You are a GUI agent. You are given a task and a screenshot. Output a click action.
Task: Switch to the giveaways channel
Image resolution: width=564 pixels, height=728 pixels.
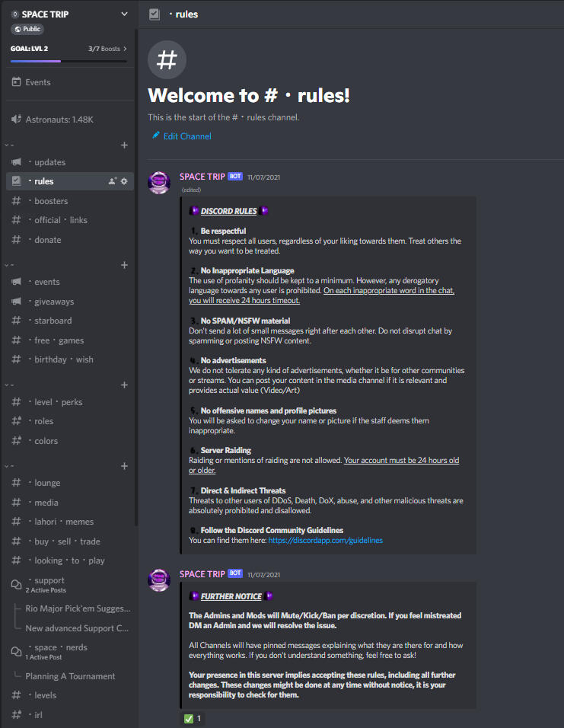coord(69,302)
